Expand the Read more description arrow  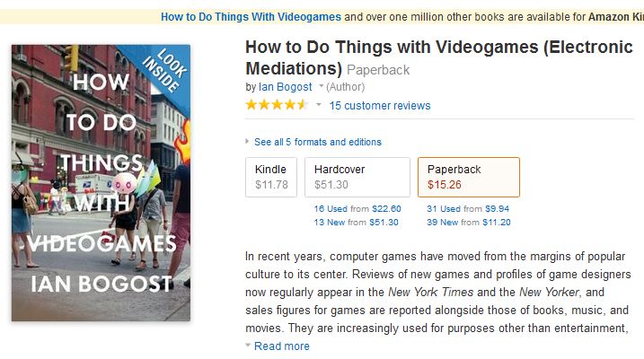tap(248, 346)
